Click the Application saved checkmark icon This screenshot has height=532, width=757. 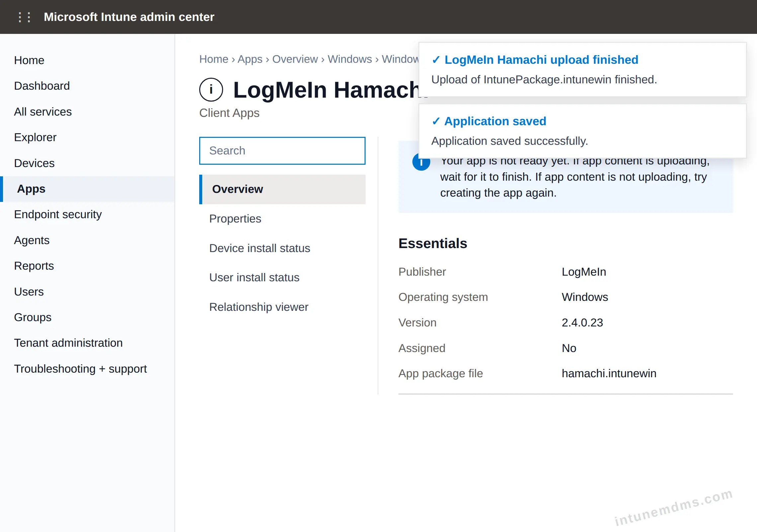tap(436, 121)
